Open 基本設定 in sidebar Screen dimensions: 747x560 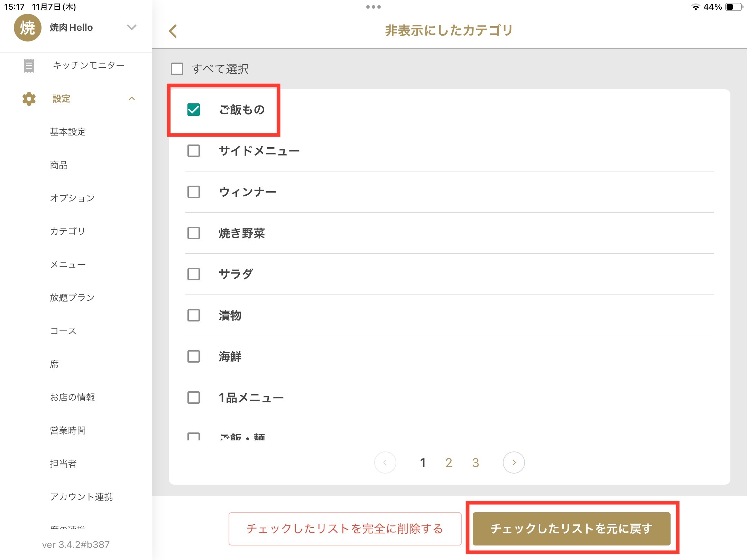click(x=68, y=132)
